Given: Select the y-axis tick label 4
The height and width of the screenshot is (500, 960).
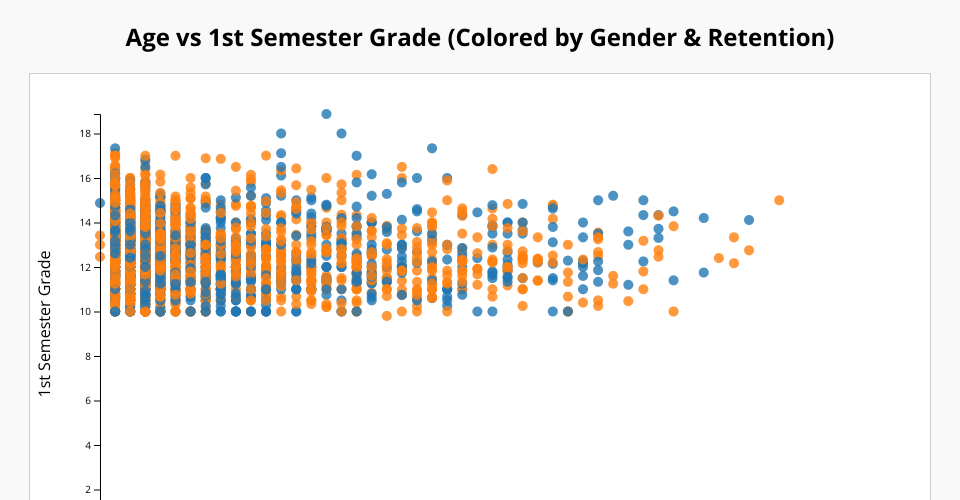Looking at the screenshot, I should tap(89, 445).
